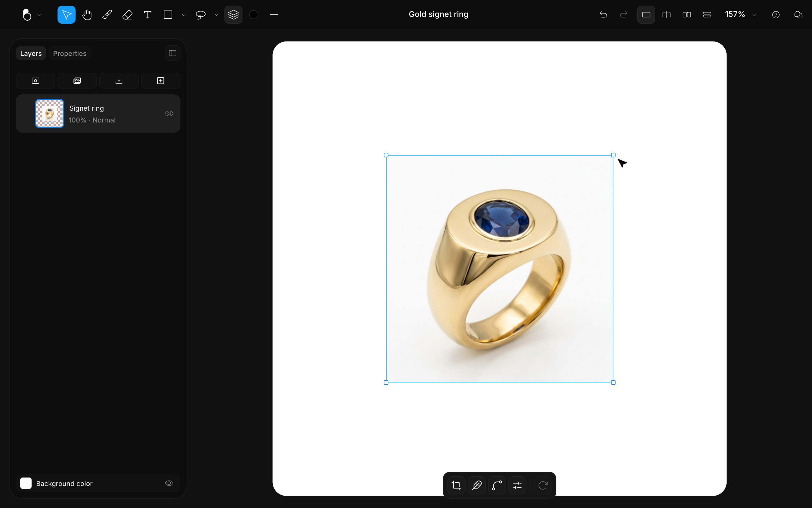Toggle the Layers panel stack icon

(x=233, y=15)
